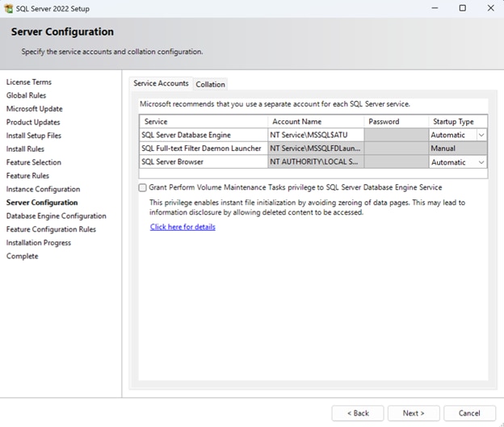
Task: Open Startup Type dropdown for Database Engine
Action: tap(481, 135)
